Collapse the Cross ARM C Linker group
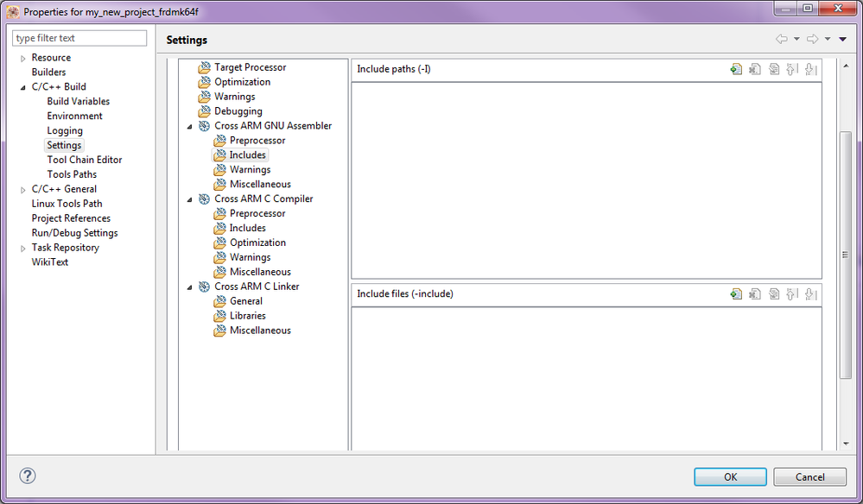Image resolution: width=863 pixels, height=504 pixels. tap(189, 287)
